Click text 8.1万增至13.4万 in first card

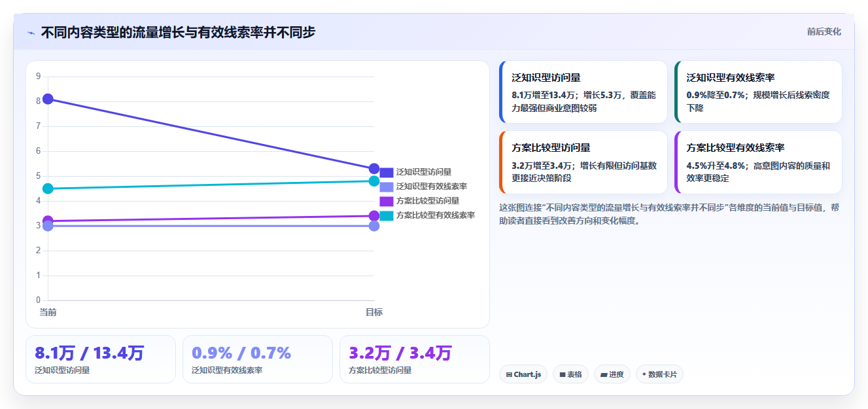[x=545, y=95]
